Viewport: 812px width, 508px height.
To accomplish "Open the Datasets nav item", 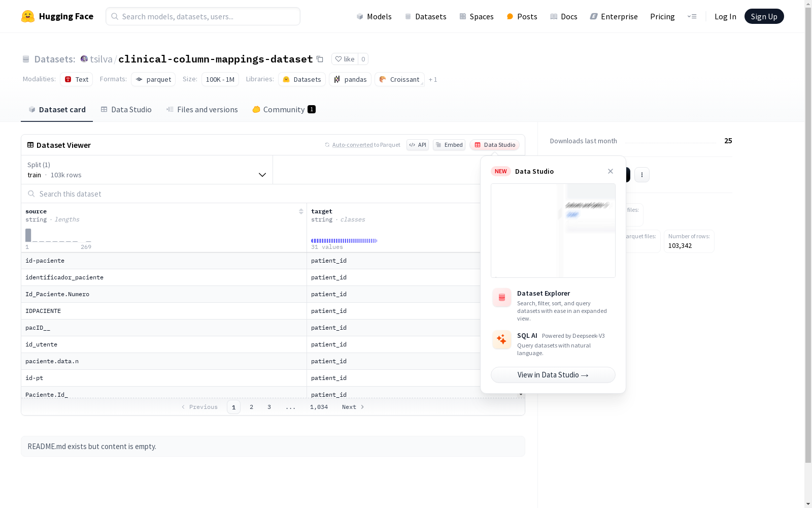I will click(x=425, y=16).
